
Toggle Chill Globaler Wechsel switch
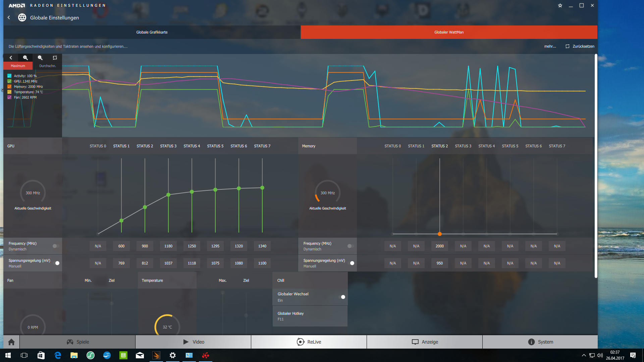(x=342, y=297)
